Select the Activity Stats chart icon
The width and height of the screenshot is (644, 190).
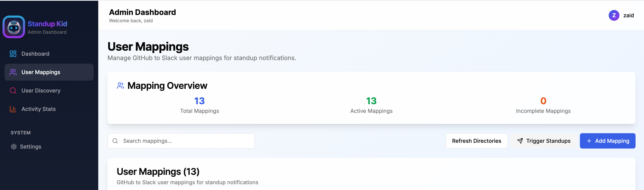coord(13,109)
